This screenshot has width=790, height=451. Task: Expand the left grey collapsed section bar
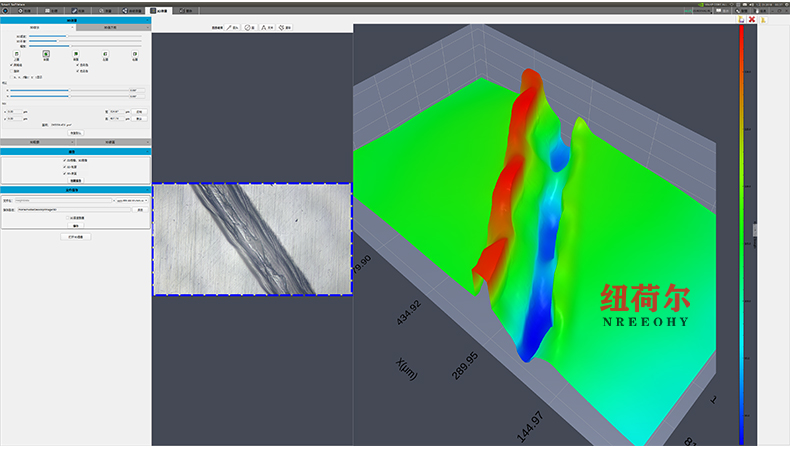[x=38, y=142]
